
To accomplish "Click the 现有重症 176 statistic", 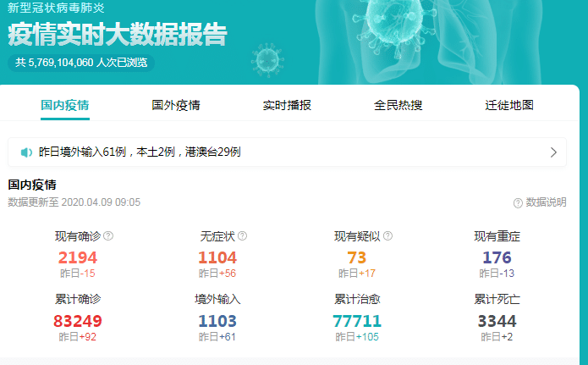I will point(497,257).
